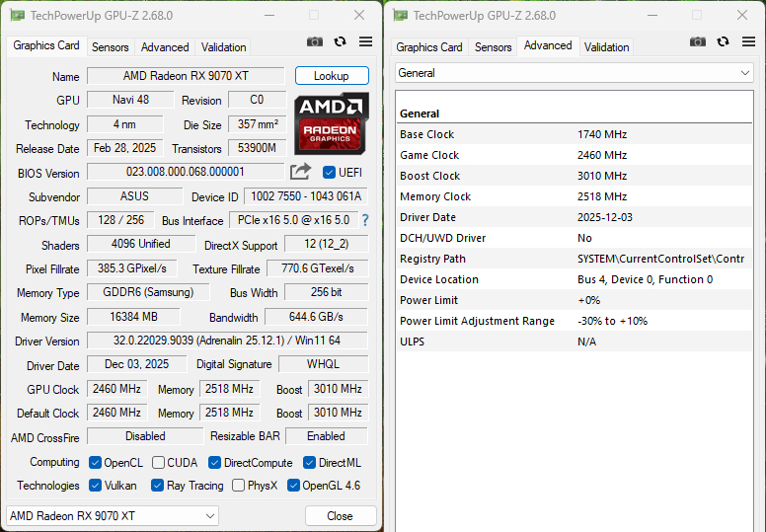Take a screenshot with the left window's camera icon
766x532 pixels.
315,42
